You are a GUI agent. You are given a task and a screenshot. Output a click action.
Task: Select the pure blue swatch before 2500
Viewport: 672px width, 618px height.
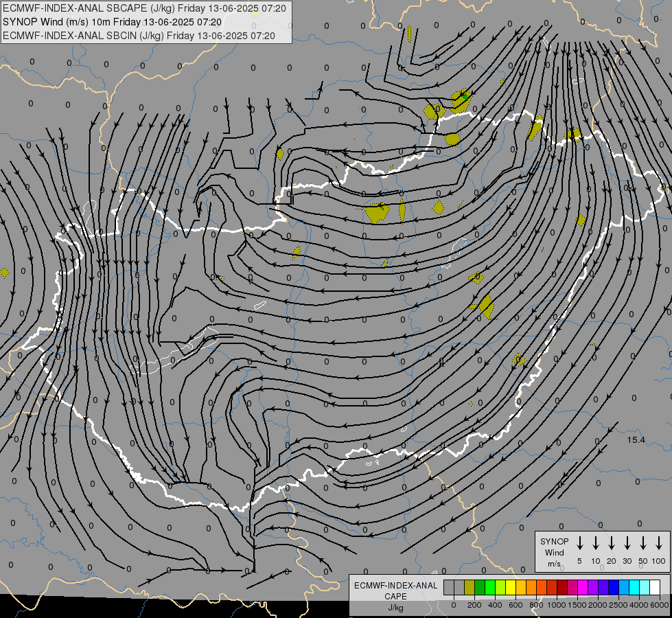pyautogui.click(x=614, y=587)
